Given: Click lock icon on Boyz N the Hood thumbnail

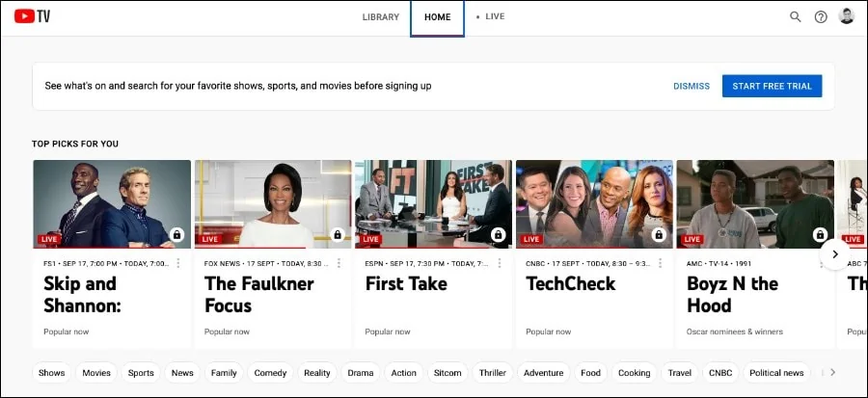Looking at the screenshot, I should [x=820, y=235].
